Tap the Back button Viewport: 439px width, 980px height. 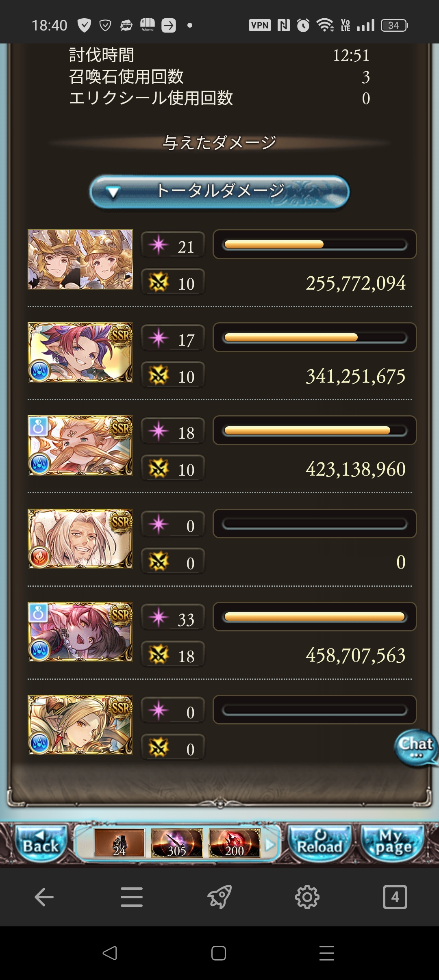pyautogui.click(x=41, y=843)
